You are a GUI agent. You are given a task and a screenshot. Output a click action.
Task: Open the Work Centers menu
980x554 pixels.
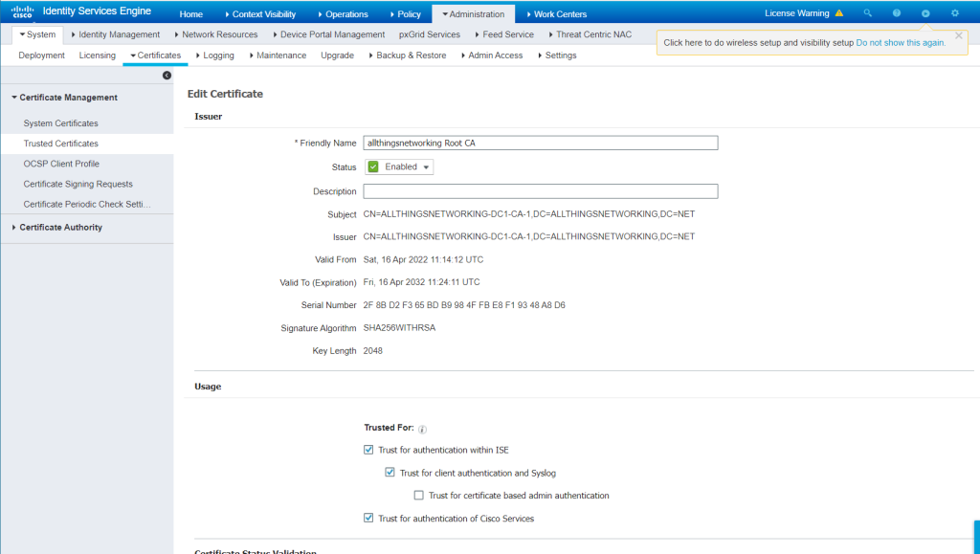point(556,13)
